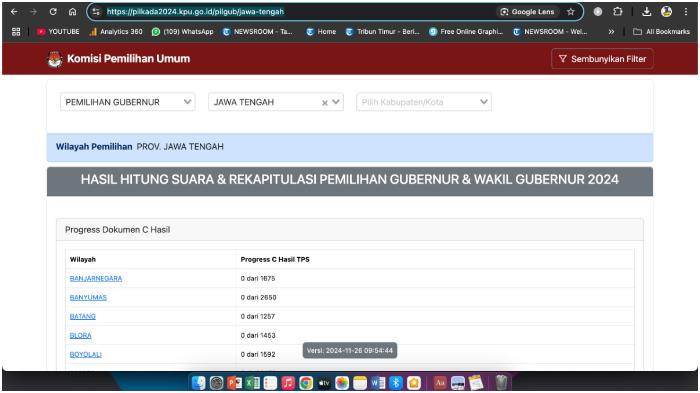
Task: Open the BANYUMAS region link
Action: (88, 297)
